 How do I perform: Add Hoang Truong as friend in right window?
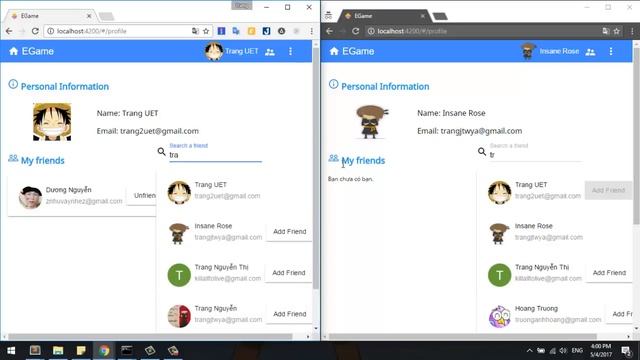tap(620, 314)
